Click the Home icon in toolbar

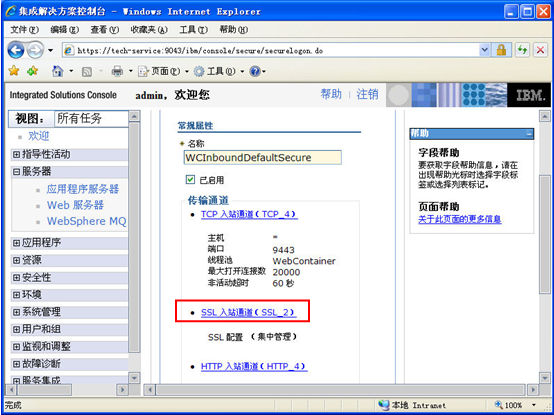click(57, 71)
